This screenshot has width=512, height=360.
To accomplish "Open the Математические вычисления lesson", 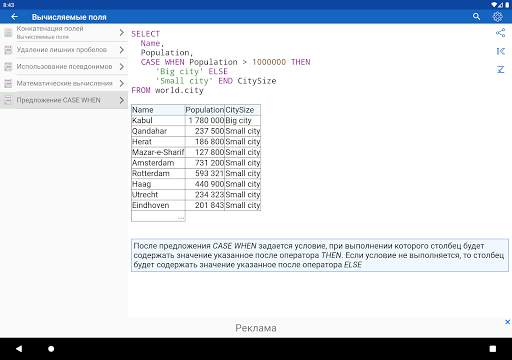I will (64, 83).
